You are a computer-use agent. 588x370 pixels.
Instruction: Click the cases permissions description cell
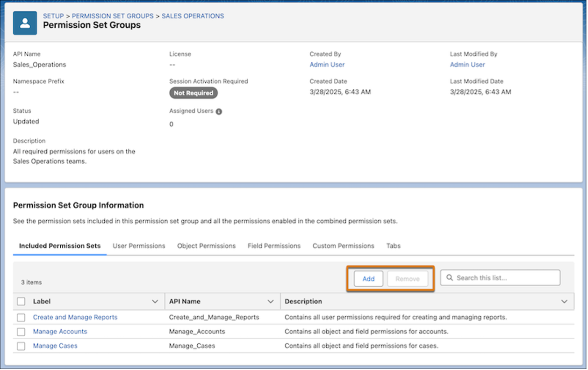pyautogui.click(x=361, y=346)
